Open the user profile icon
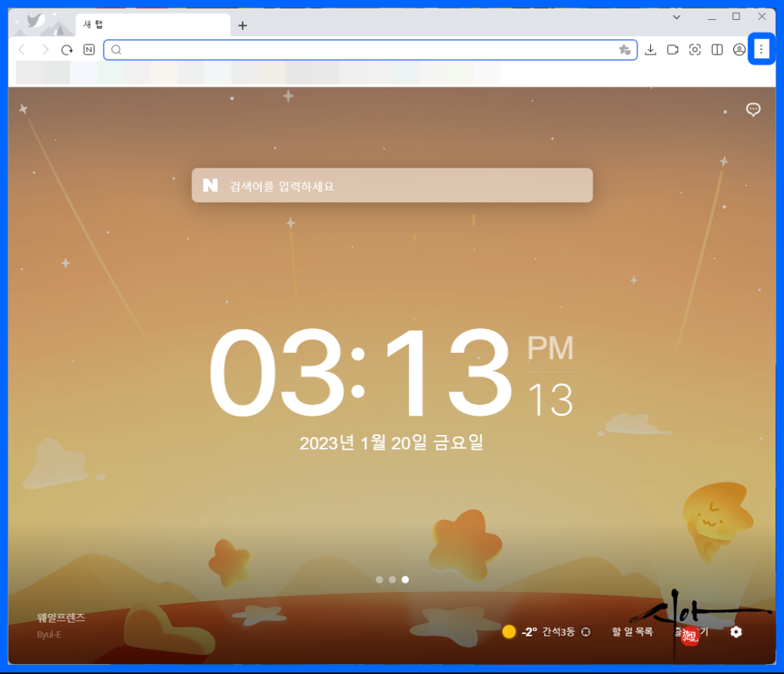The image size is (784, 674). click(739, 49)
